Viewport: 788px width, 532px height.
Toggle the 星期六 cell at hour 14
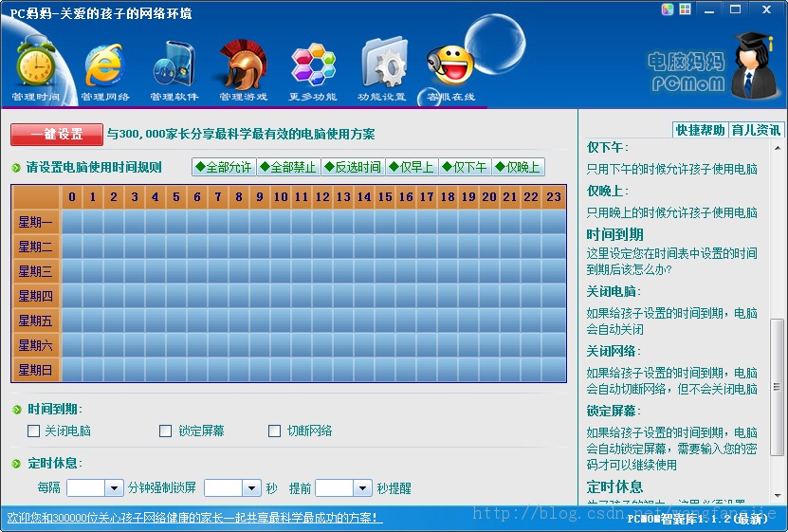[x=364, y=344]
